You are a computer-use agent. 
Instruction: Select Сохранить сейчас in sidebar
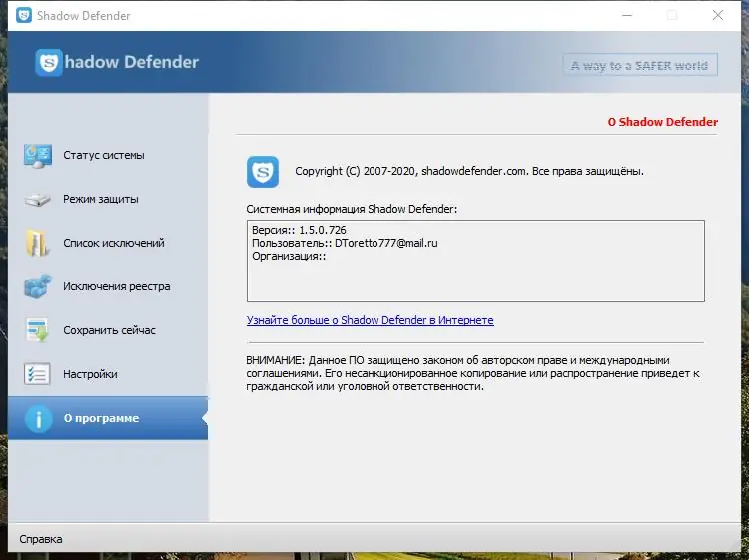click(x=110, y=330)
